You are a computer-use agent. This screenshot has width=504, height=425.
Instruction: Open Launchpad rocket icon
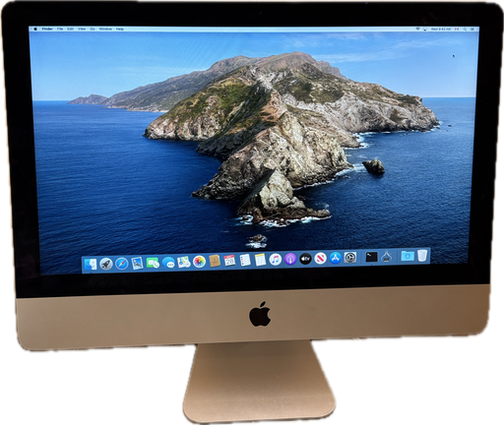pyautogui.click(x=106, y=264)
